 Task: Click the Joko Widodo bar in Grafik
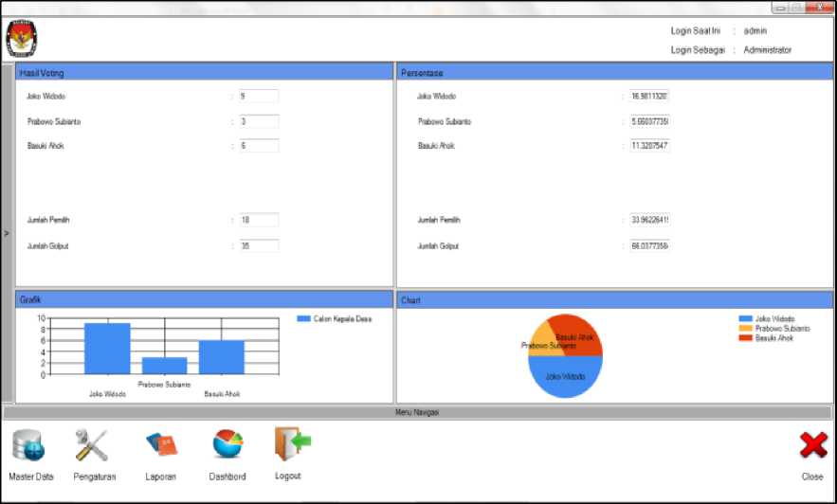(x=107, y=349)
